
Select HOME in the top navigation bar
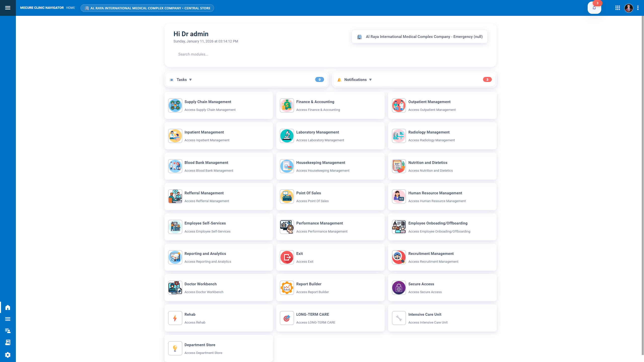70,8
